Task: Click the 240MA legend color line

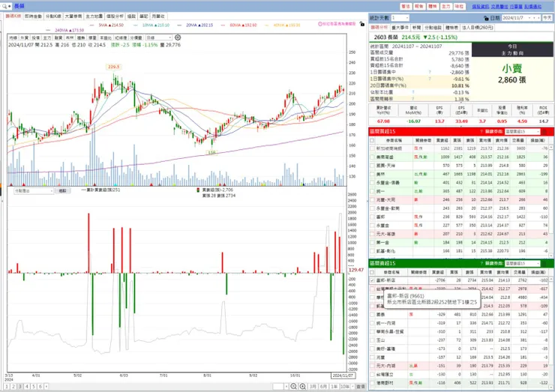Action: point(49,31)
